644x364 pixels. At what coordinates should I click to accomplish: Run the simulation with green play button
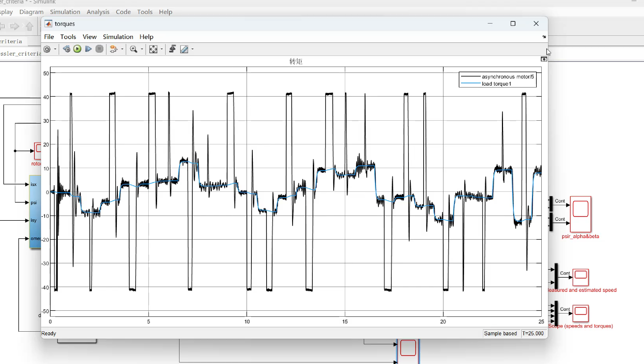click(77, 49)
